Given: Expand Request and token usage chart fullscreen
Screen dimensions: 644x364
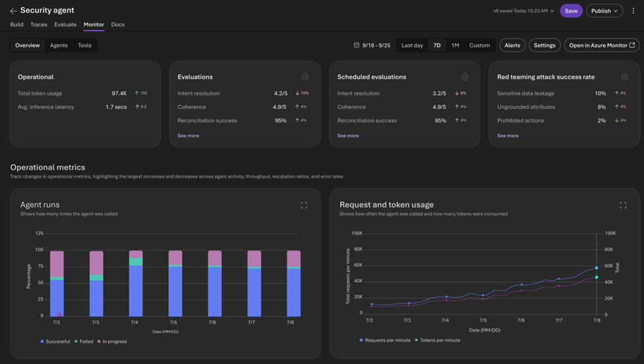Looking at the screenshot, I should pyautogui.click(x=623, y=205).
